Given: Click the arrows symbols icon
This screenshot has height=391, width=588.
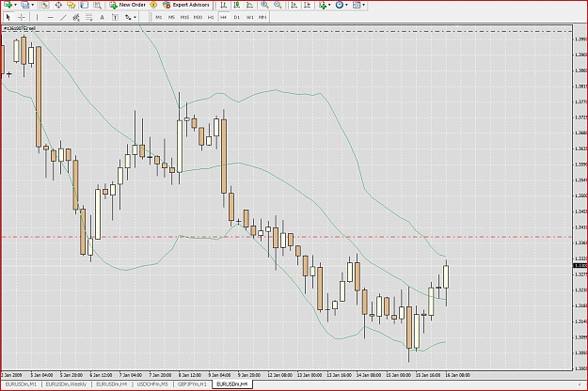Looking at the screenshot, I should [129, 17].
